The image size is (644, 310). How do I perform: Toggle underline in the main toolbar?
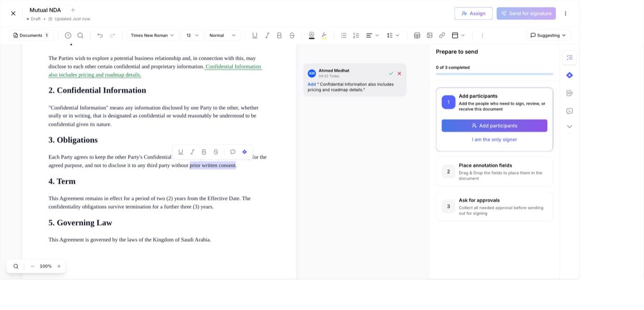coord(254,35)
